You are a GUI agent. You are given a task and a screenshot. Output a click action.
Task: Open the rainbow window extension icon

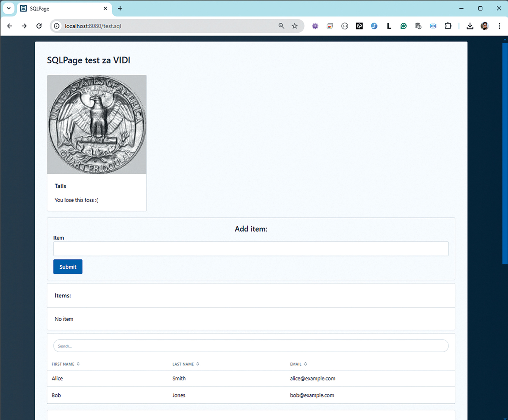330,26
